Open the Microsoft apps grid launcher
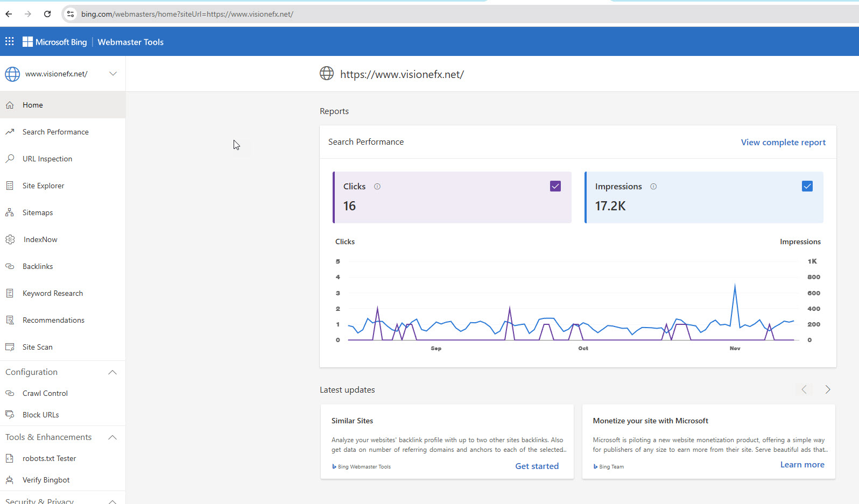 [10, 41]
